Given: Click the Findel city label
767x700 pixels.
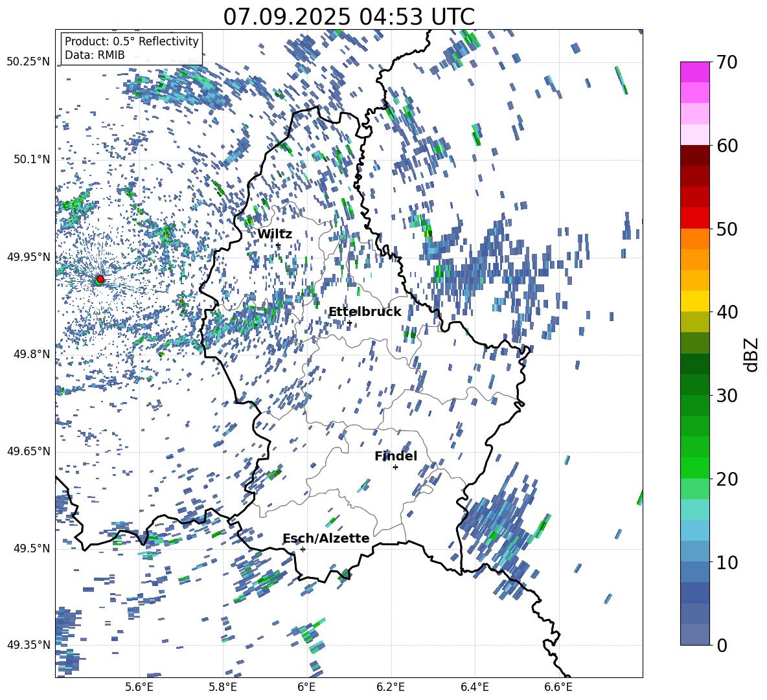Looking at the screenshot, I should point(396,456).
